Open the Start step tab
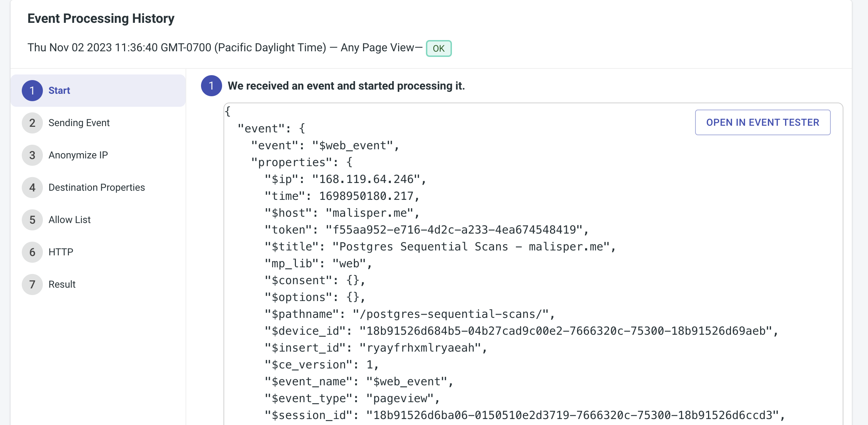The height and width of the screenshot is (425, 868). click(59, 91)
